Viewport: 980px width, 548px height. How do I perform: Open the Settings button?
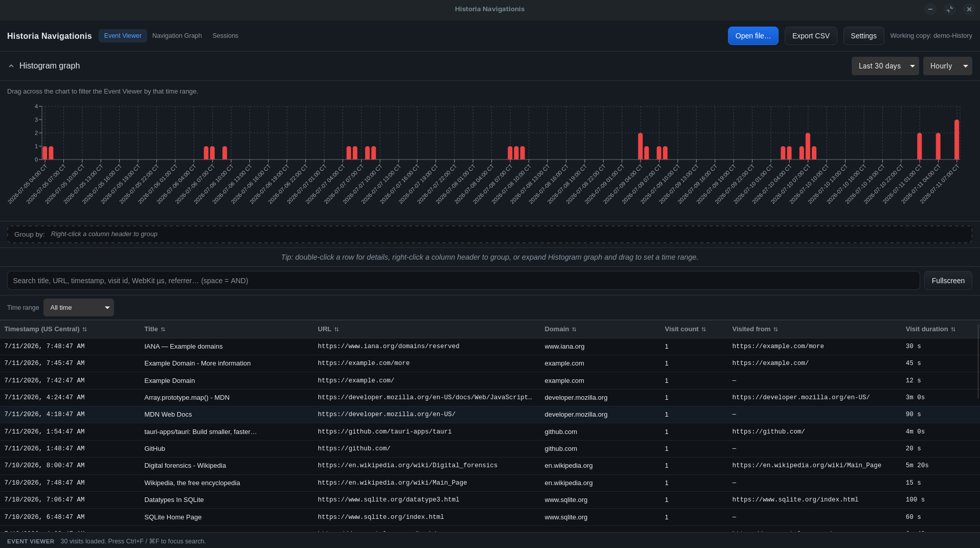coord(863,36)
